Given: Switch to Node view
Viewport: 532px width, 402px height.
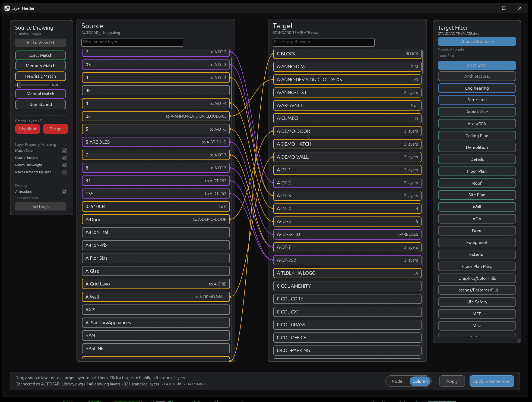Looking at the screenshot, I should pyautogui.click(x=397, y=381).
